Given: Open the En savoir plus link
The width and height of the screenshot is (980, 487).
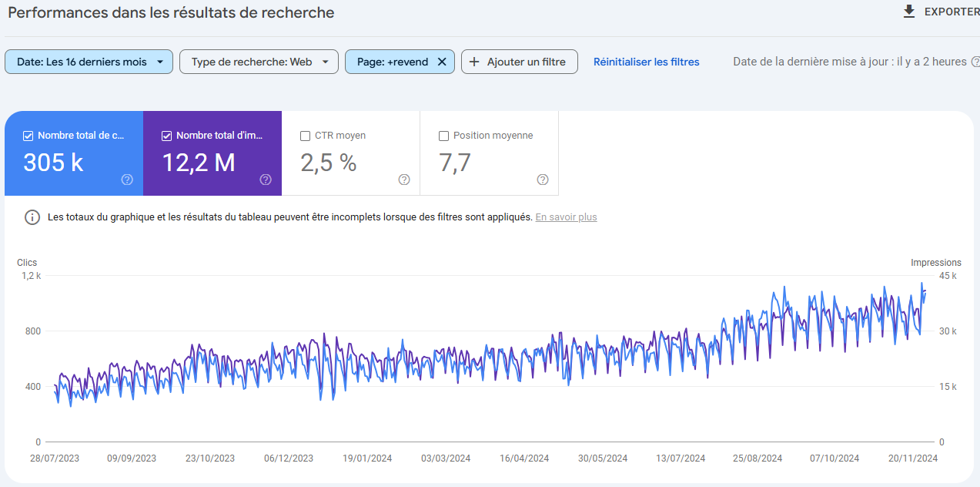Looking at the screenshot, I should coord(566,217).
